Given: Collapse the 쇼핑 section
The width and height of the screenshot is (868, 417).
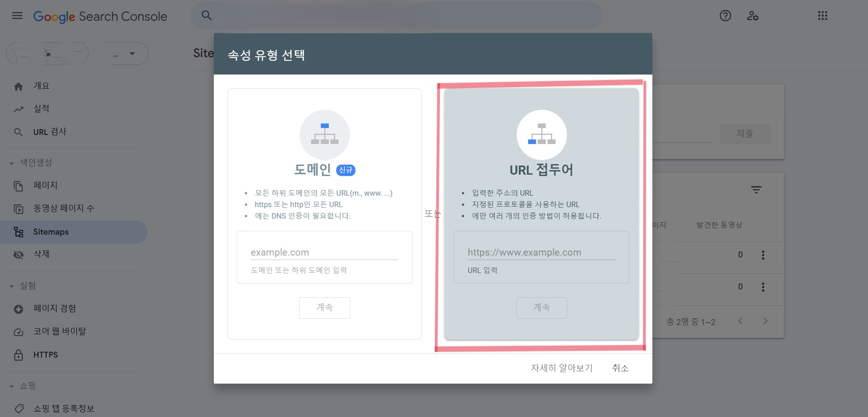Looking at the screenshot, I should 12,386.
